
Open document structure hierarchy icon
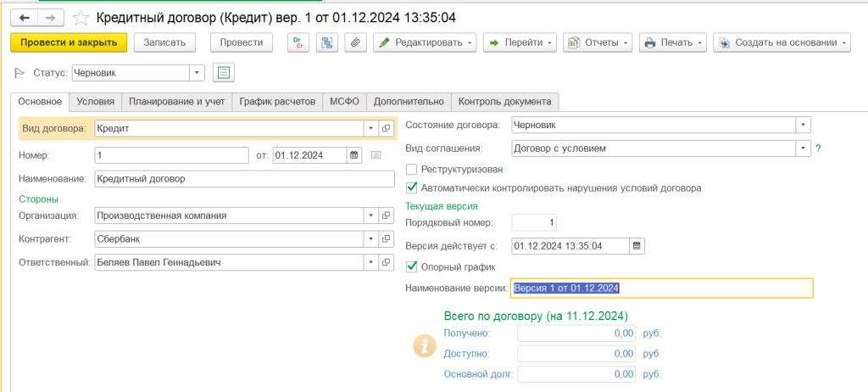326,42
